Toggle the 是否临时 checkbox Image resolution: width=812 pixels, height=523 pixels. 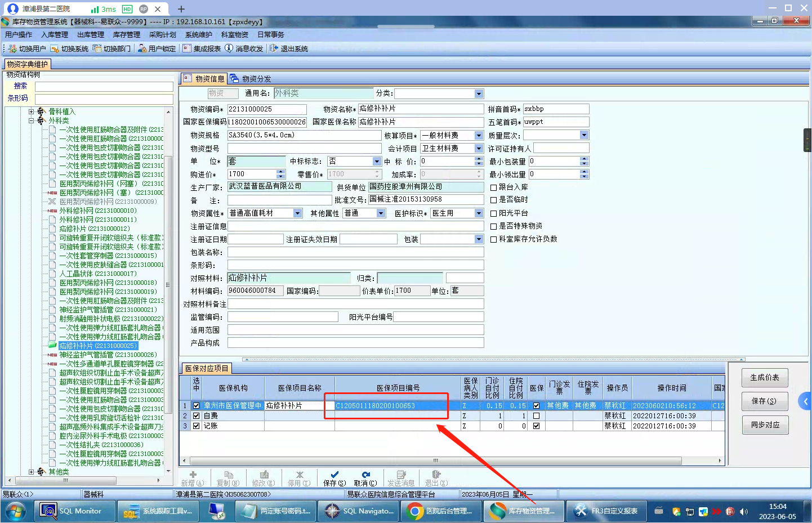tap(493, 200)
